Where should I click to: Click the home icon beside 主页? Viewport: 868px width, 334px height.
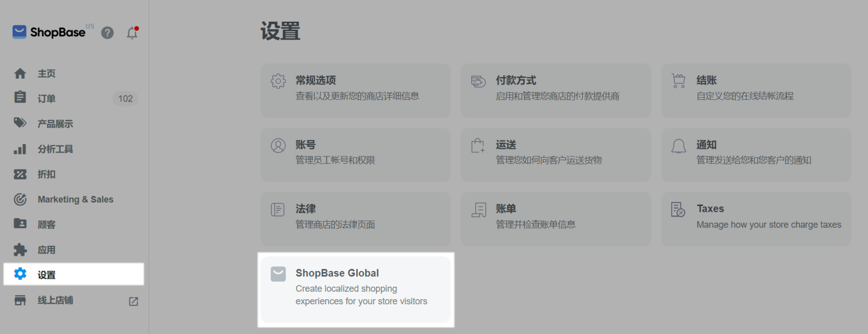coord(20,73)
